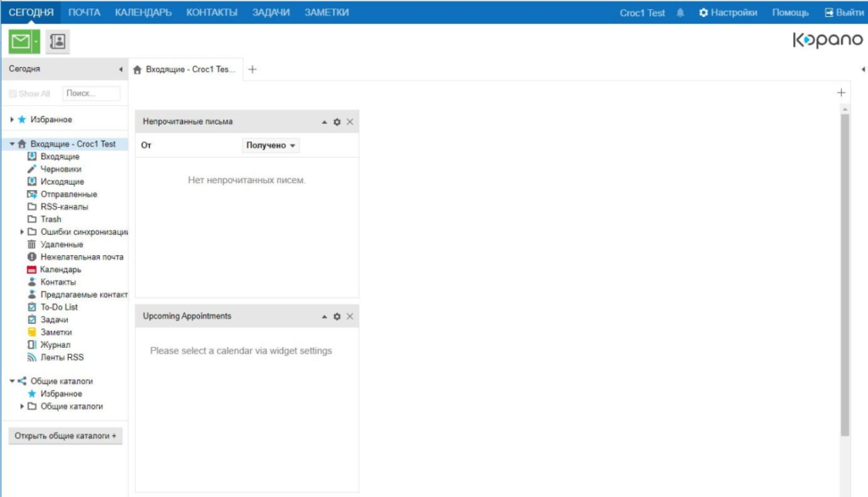Close the Upcoming Appointments widget
The width and height of the screenshot is (868, 497).
click(350, 316)
